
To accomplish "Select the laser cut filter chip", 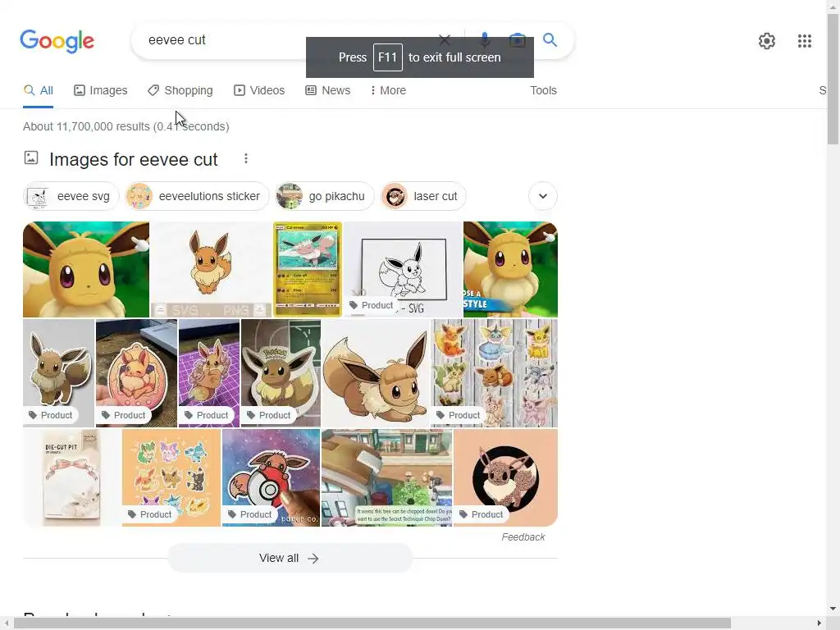I will click(x=423, y=196).
